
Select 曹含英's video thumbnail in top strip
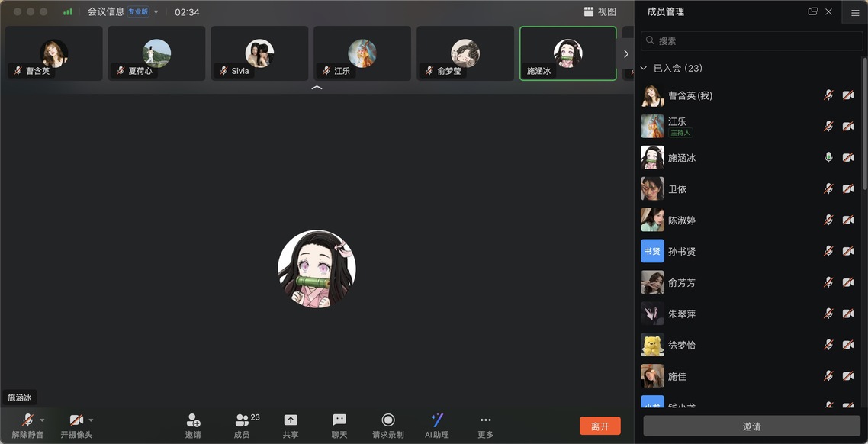tap(53, 53)
